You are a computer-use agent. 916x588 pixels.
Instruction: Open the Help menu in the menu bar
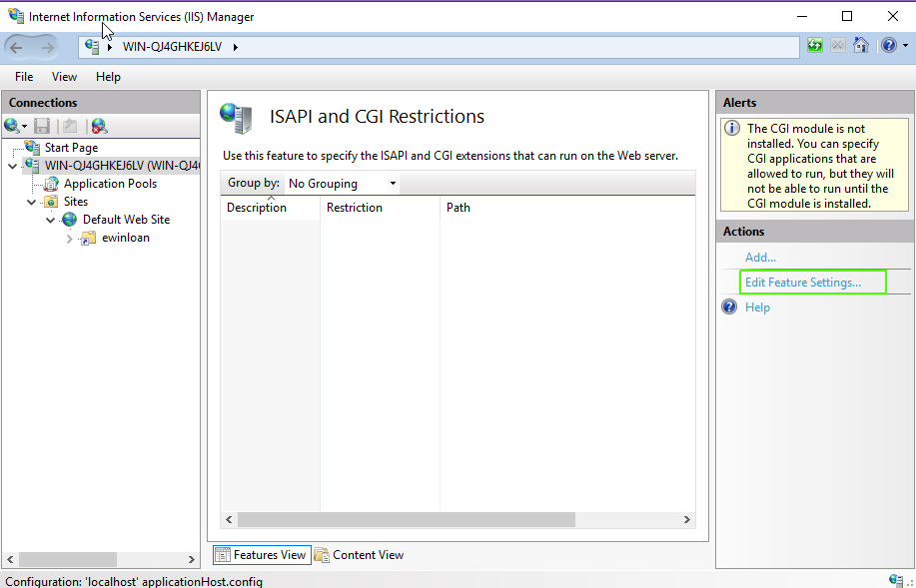(x=108, y=77)
